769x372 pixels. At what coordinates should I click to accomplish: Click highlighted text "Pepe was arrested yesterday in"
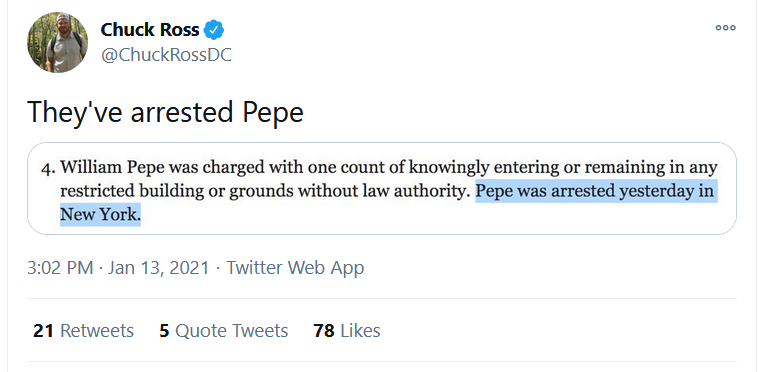pyautogui.click(x=595, y=191)
